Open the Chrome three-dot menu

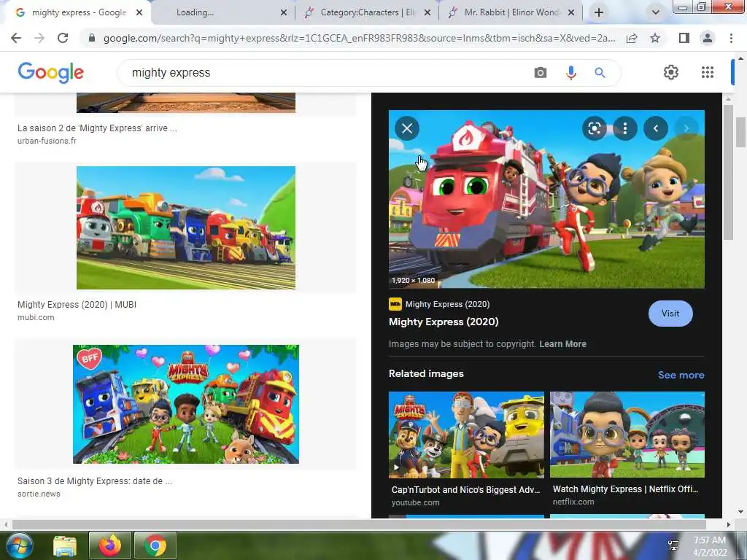[731, 38]
